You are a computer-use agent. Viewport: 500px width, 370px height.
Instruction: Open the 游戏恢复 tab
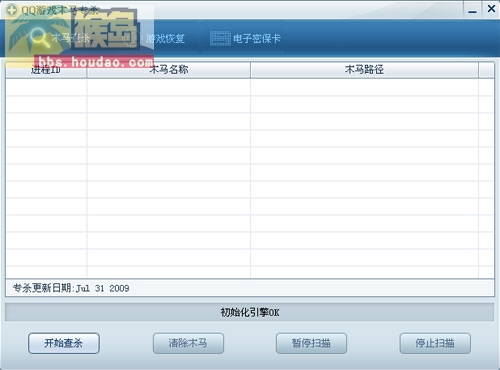coord(165,38)
